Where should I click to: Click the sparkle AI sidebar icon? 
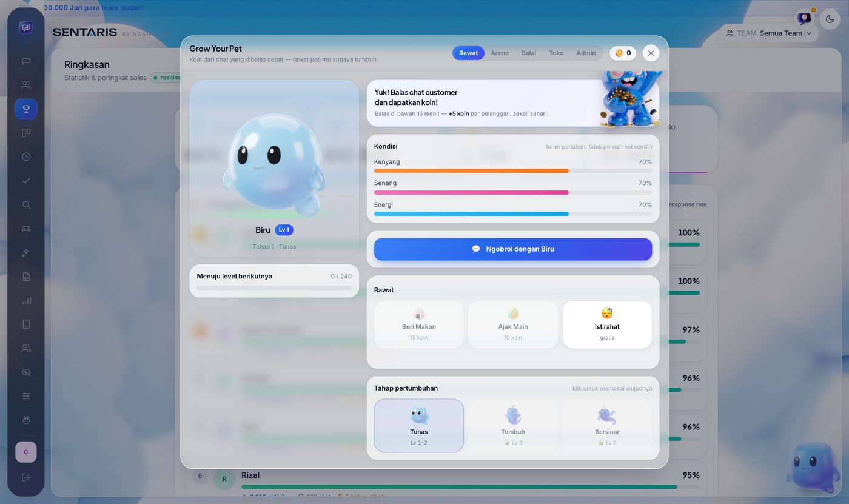pyautogui.click(x=26, y=252)
